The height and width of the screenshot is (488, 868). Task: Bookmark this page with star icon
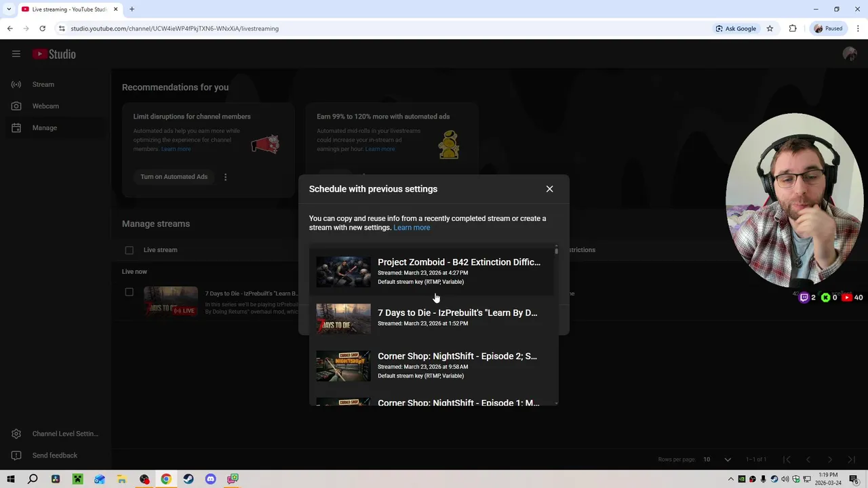[x=770, y=28]
